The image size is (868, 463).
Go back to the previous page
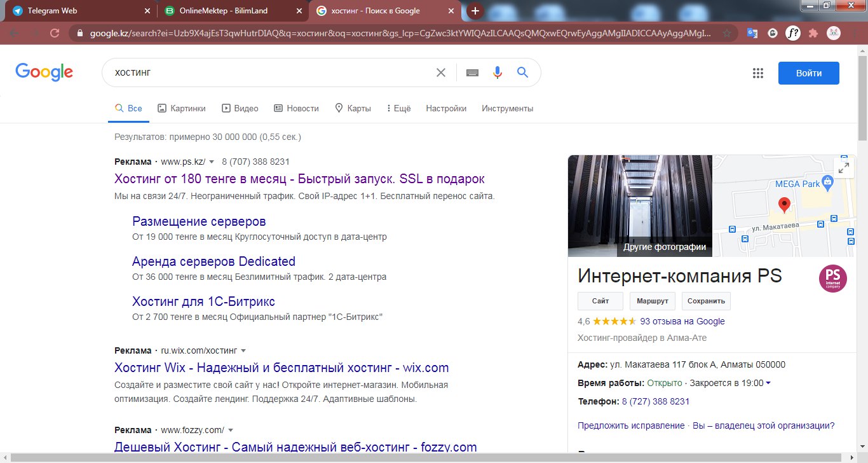[14, 33]
